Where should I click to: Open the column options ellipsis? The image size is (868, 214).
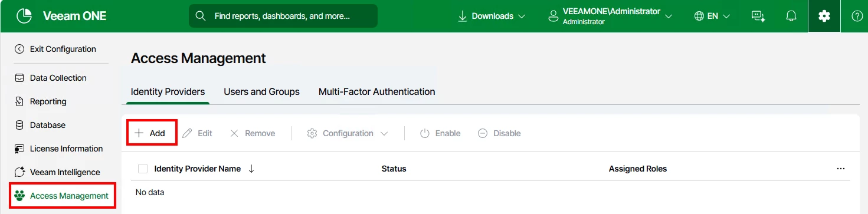click(x=841, y=169)
